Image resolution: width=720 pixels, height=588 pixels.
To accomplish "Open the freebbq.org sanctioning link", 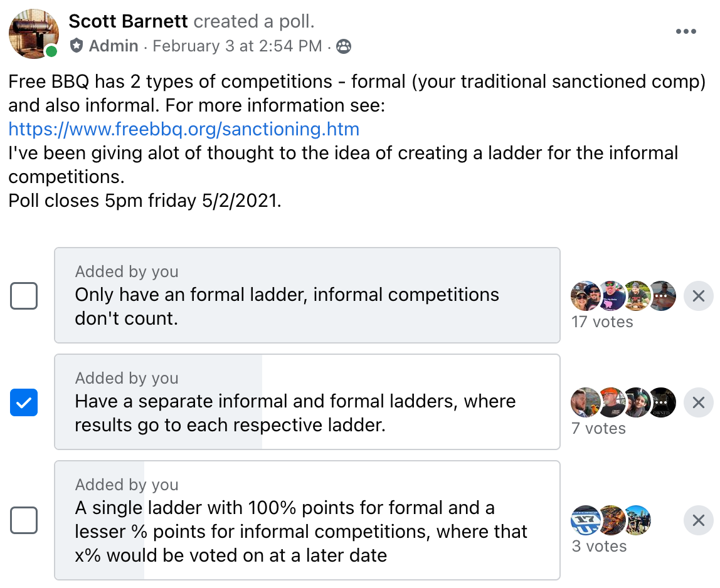I will [184, 129].
